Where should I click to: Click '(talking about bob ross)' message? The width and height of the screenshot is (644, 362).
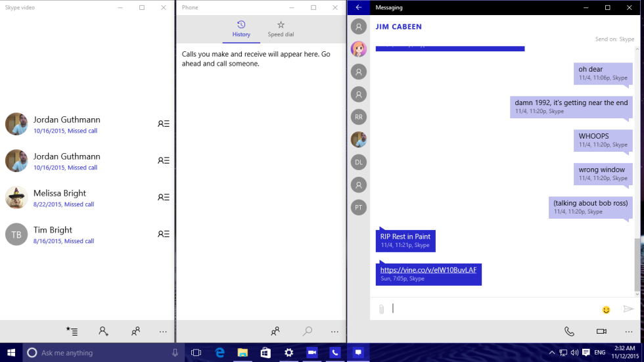click(591, 207)
